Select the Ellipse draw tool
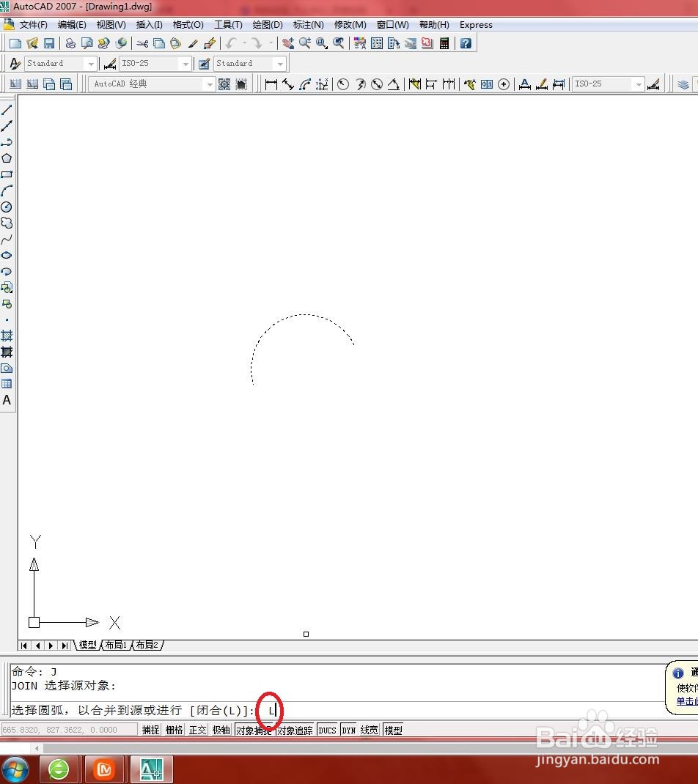The width and height of the screenshot is (698, 784). click(7, 255)
